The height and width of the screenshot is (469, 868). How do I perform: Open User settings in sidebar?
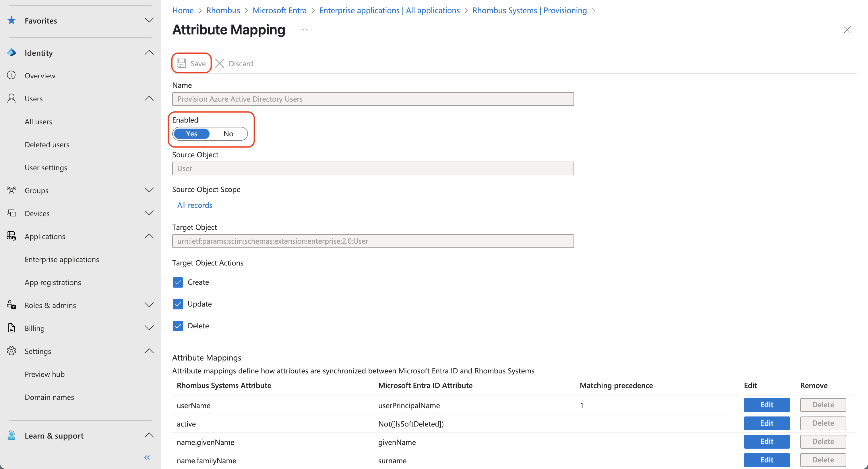[x=46, y=167]
